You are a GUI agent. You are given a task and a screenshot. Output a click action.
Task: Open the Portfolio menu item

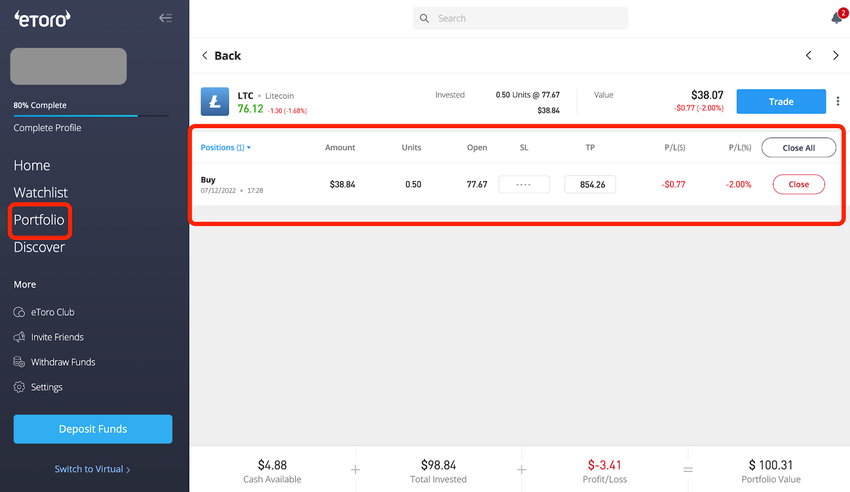click(x=39, y=220)
